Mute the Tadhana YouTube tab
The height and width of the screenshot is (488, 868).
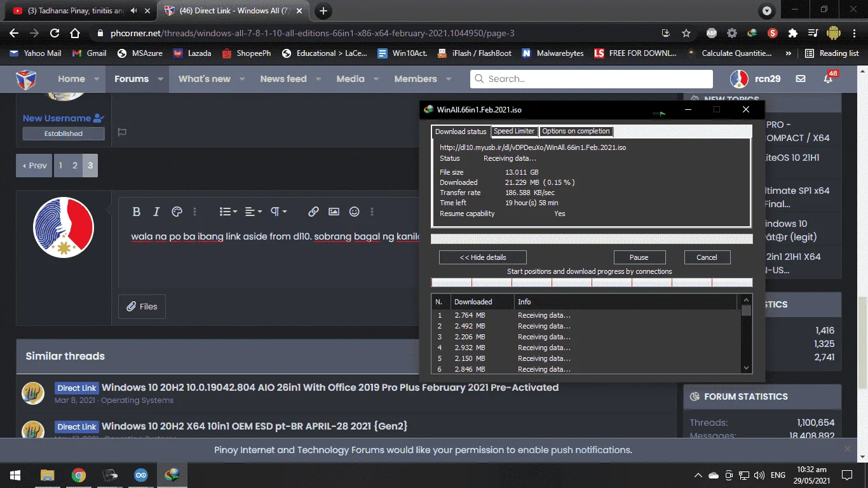point(133,11)
